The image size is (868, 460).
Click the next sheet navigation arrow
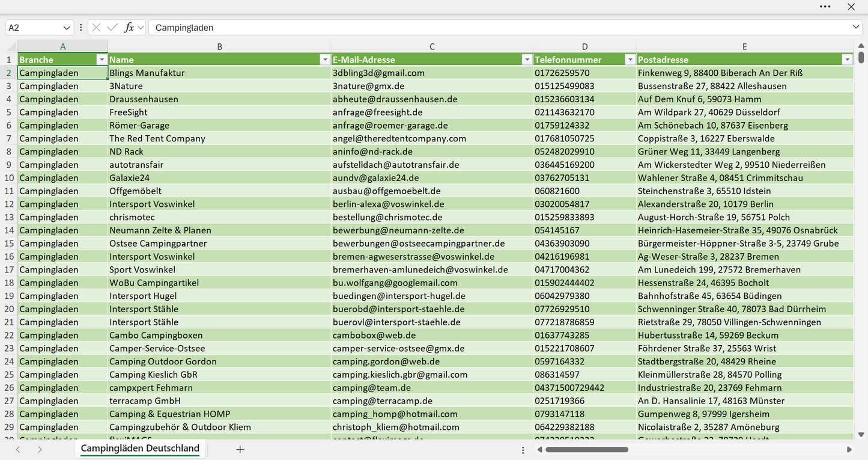(40, 449)
